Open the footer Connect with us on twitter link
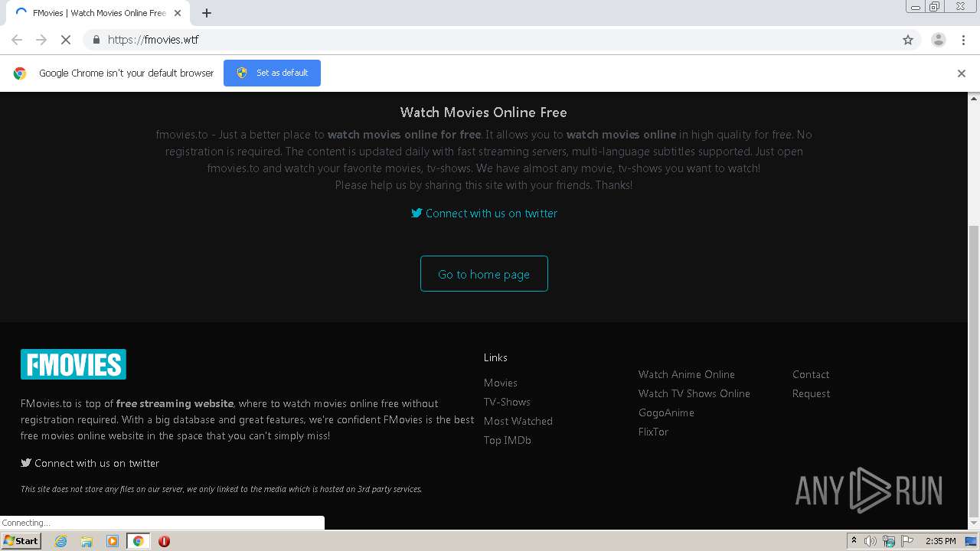 pos(90,463)
